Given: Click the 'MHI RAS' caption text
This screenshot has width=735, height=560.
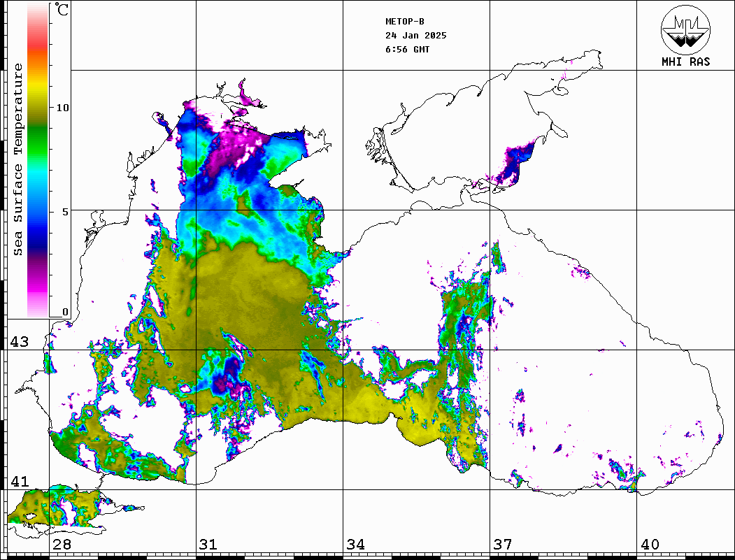Looking at the screenshot, I should [686, 62].
